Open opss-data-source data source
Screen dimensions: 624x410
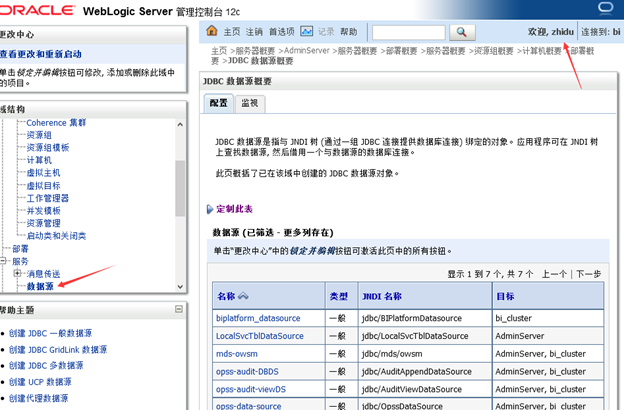coord(248,406)
